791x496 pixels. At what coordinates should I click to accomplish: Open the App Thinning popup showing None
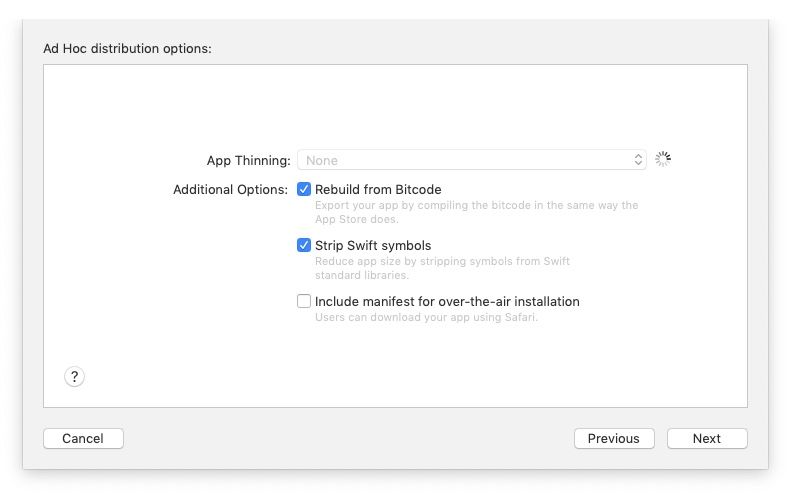[472, 160]
